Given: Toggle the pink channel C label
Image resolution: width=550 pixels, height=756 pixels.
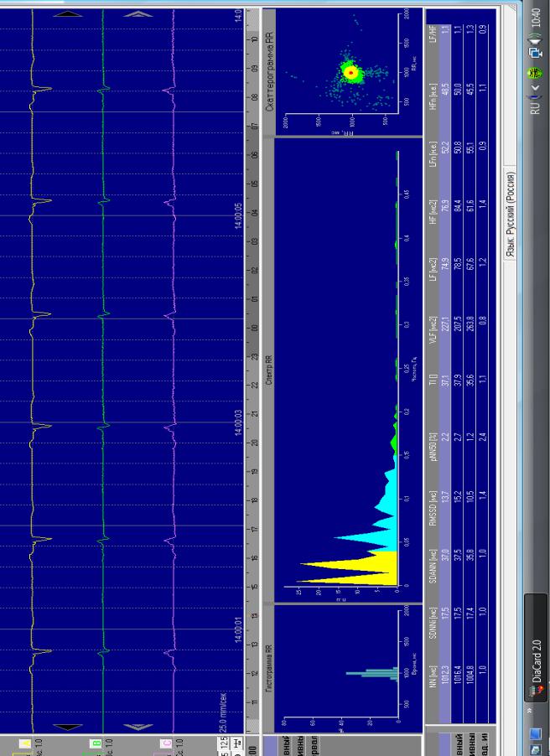Looking at the screenshot, I should (166, 744).
